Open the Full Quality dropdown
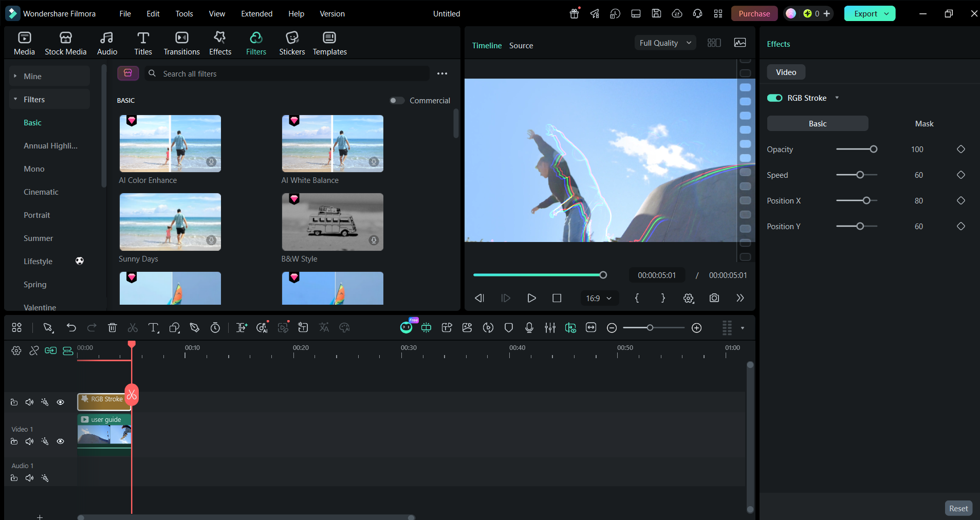The width and height of the screenshot is (980, 520). 665,43
